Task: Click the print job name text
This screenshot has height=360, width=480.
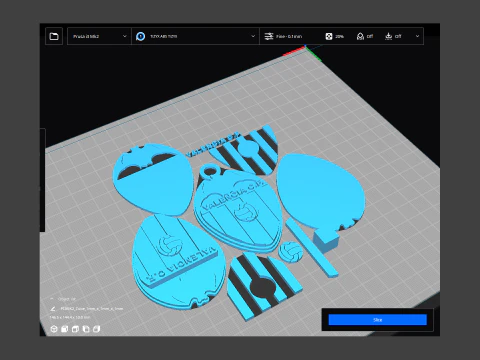Action: 92,309
